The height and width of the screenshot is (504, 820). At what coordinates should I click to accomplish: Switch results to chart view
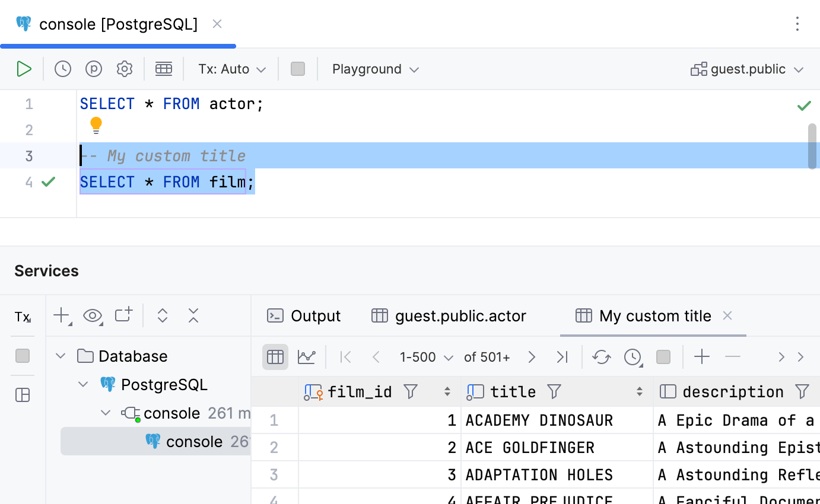307,356
